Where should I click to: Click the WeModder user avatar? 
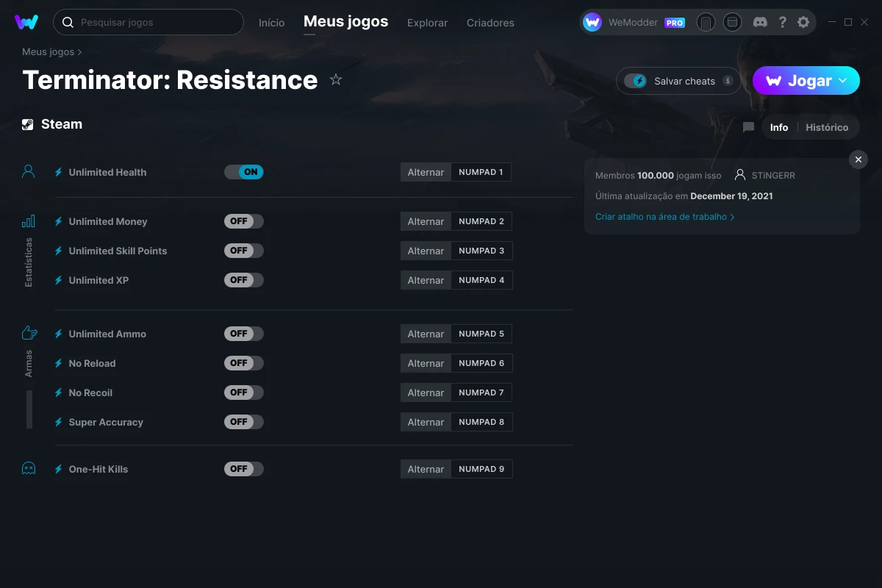click(x=592, y=22)
